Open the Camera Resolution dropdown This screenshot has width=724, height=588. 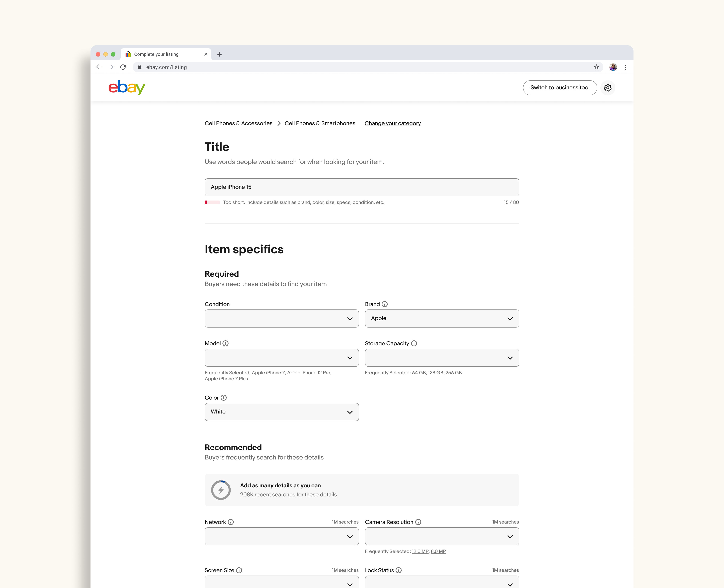point(442,537)
